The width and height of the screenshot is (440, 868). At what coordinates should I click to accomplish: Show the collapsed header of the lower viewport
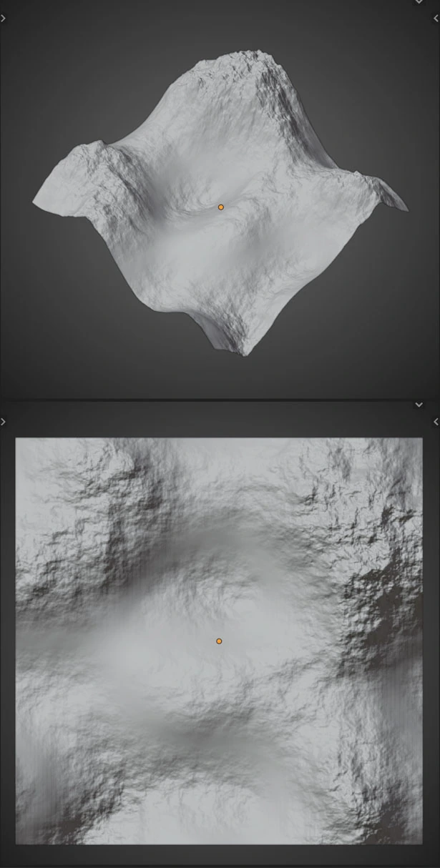pyautogui.click(x=419, y=405)
